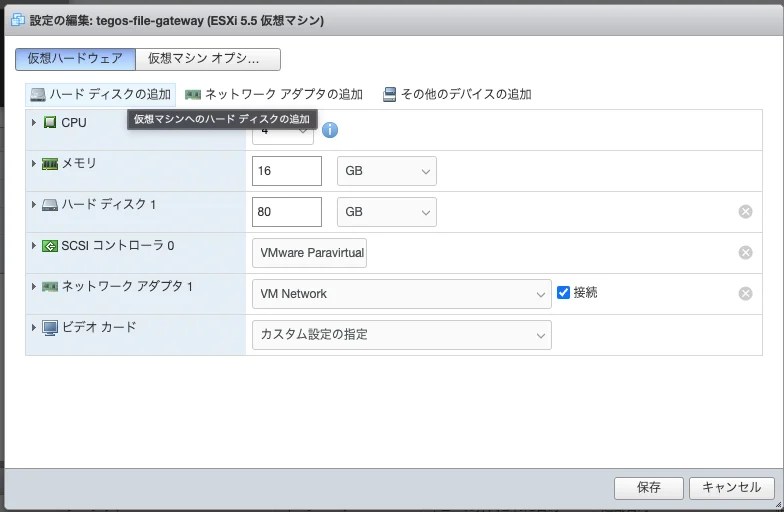Image resolution: width=784 pixels, height=512 pixels.
Task: Click the Add other device icon
Action: [390, 94]
